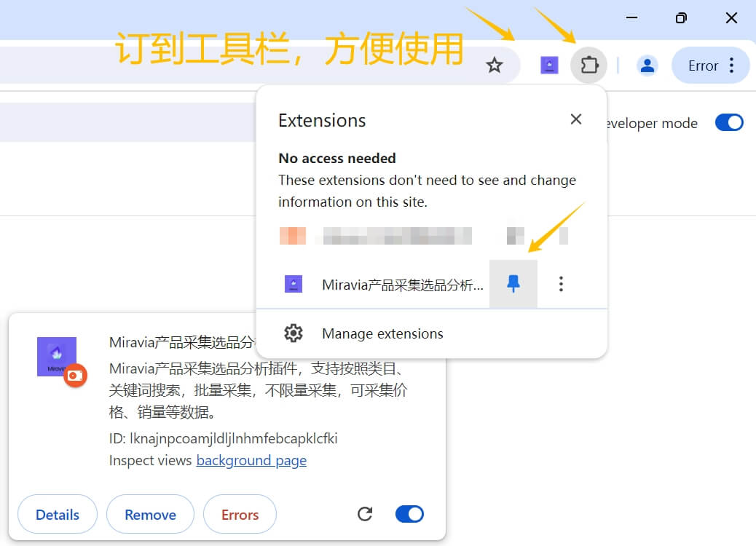756x546 pixels.
Task: Click the pin icon of the blurred extension
Action: click(516, 236)
